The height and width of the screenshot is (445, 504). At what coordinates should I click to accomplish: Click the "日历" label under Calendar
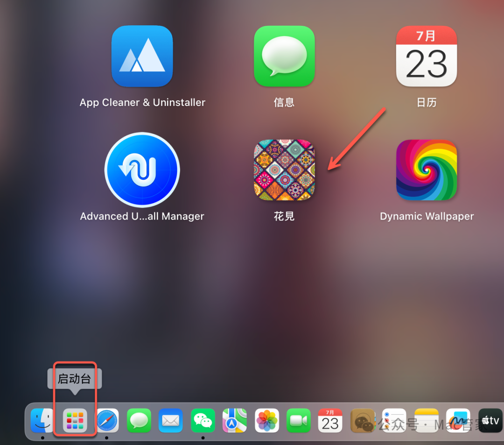click(427, 103)
